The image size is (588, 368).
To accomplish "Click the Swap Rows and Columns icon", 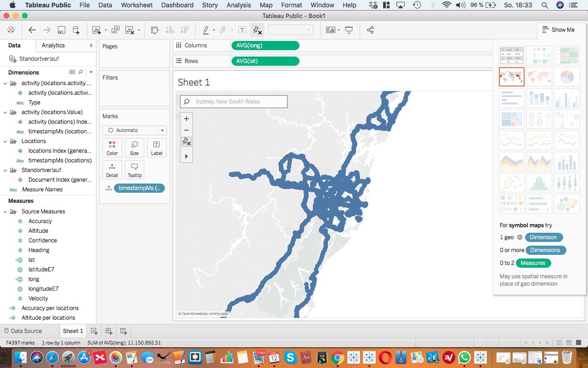I will [155, 30].
